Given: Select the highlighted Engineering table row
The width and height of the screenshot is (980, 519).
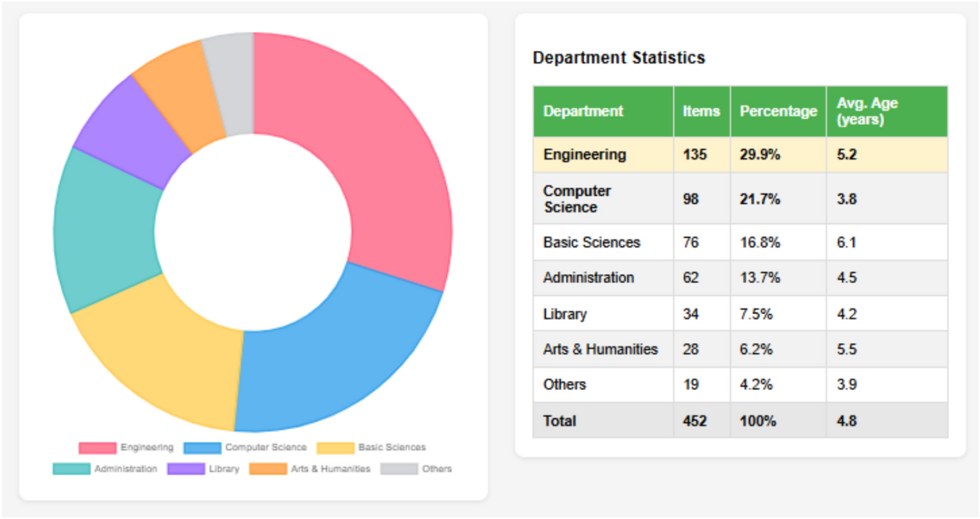Looking at the screenshot, I should [x=740, y=155].
